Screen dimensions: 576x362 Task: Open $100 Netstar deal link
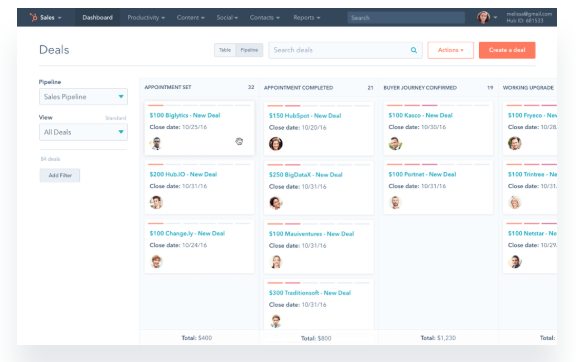[532, 233]
